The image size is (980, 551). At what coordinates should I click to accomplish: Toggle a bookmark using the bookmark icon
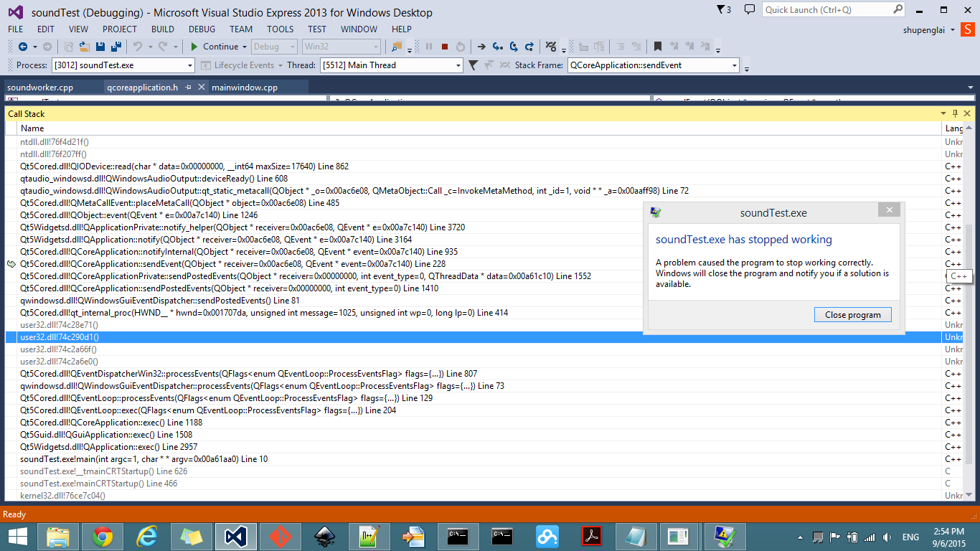coord(657,47)
